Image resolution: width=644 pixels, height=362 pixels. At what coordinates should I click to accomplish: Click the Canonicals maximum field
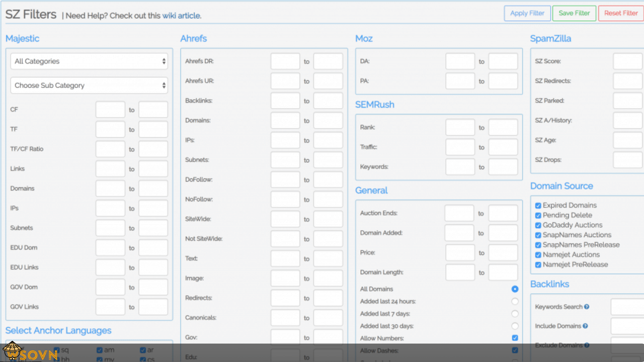(328, 318)
